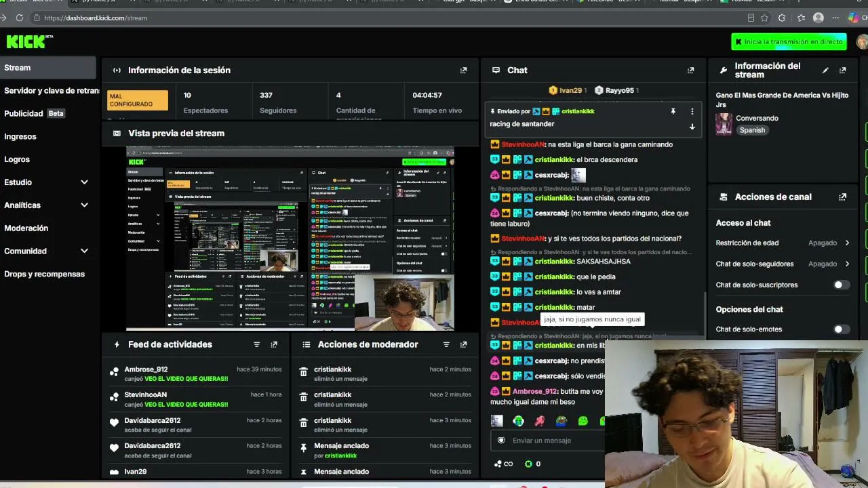868x488 pixels.
Task: Click Ivan29 in the activity feed
Action: [135, 472]
